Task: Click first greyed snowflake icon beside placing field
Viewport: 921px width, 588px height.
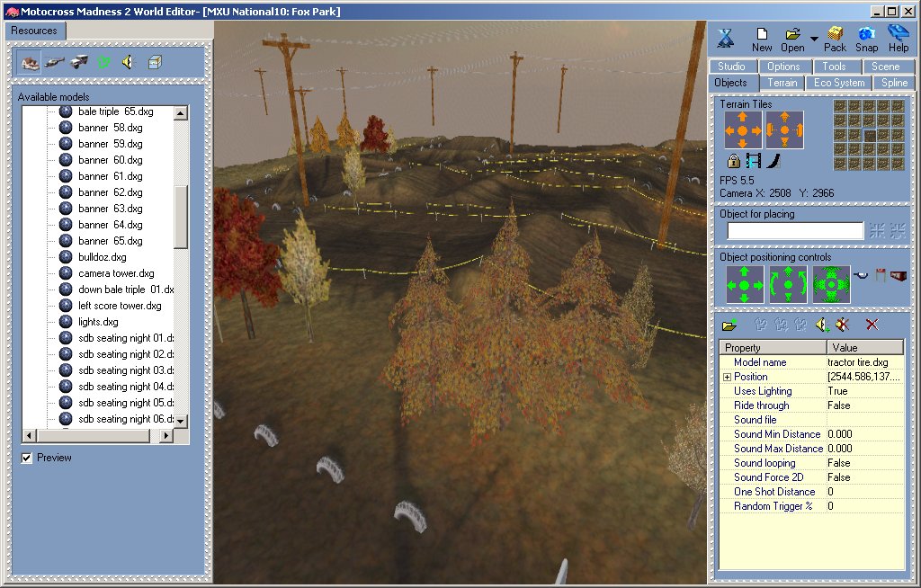Action: (877, 230)
